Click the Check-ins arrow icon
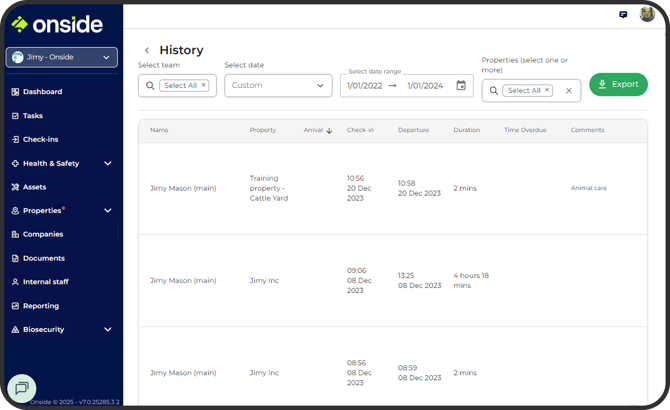Image resolution: width=670 pixels, height=410 pixels. coord(15,139)
